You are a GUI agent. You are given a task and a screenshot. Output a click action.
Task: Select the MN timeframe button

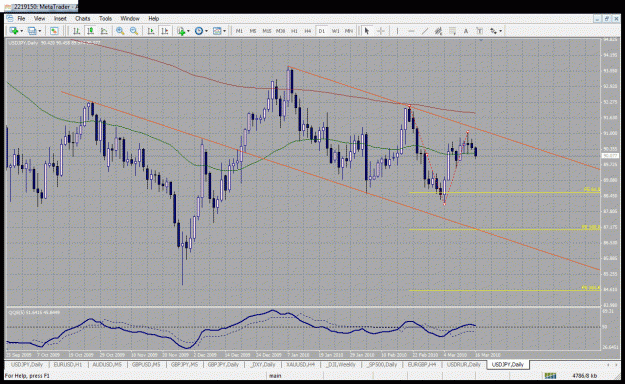coord(349,31)
